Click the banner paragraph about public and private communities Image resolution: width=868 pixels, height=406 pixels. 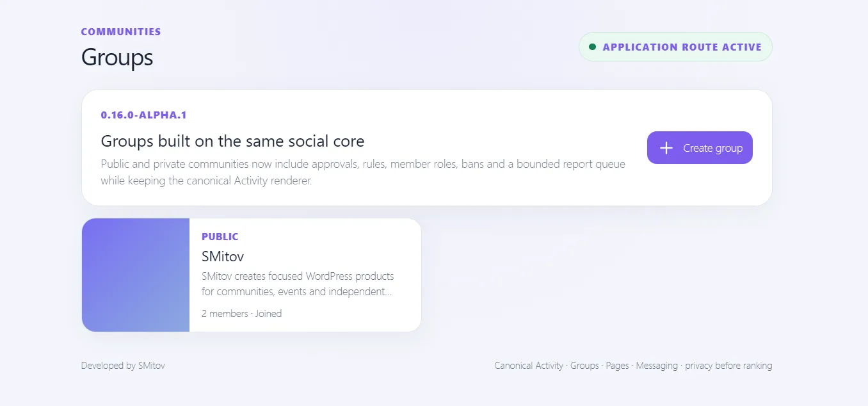click(363, 172)
